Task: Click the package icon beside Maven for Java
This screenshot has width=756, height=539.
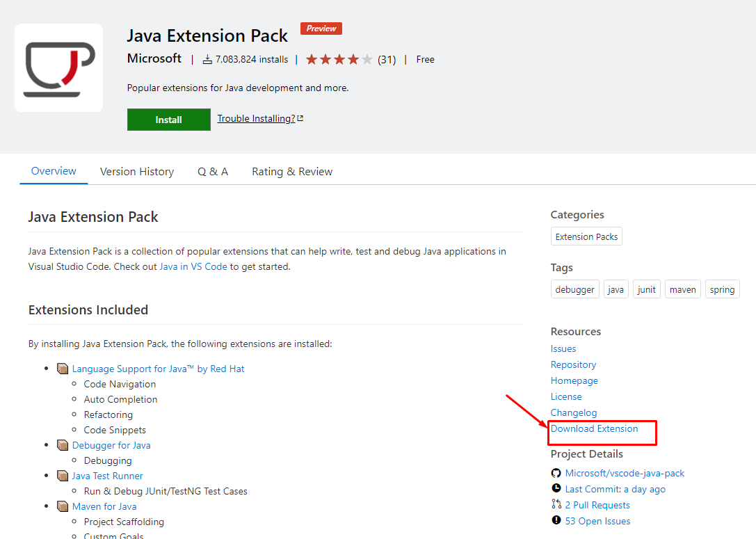Action: coord(63,506)
